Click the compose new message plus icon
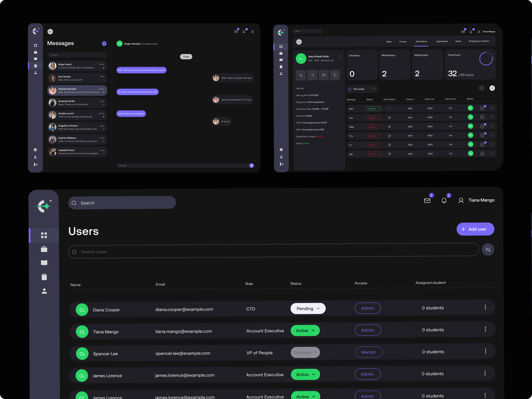 click(x=104, y=44)
